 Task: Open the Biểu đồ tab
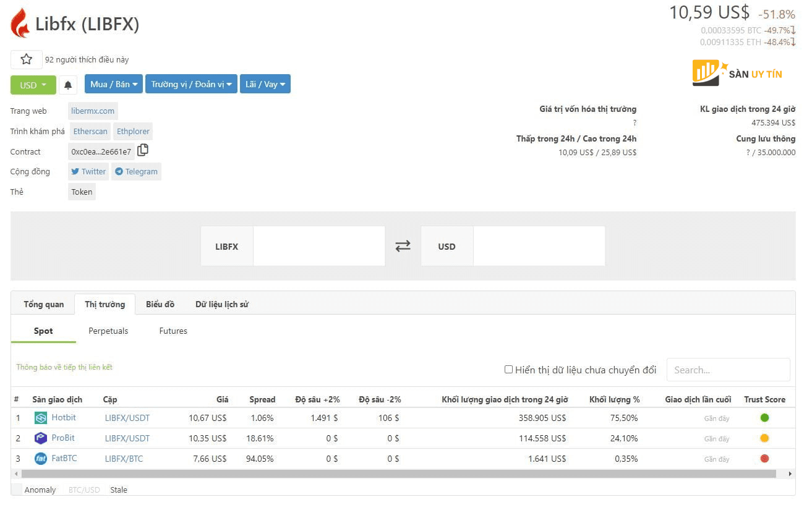point(160,304)
